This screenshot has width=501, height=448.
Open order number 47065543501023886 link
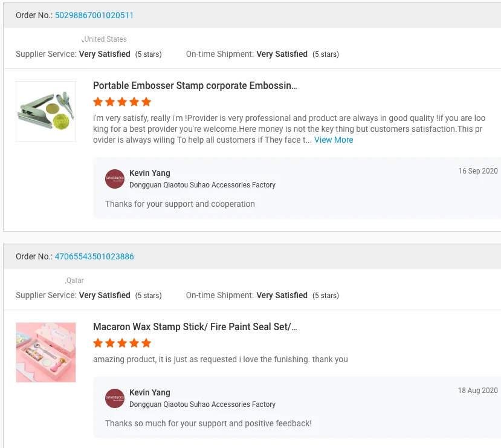pos(94,256)
